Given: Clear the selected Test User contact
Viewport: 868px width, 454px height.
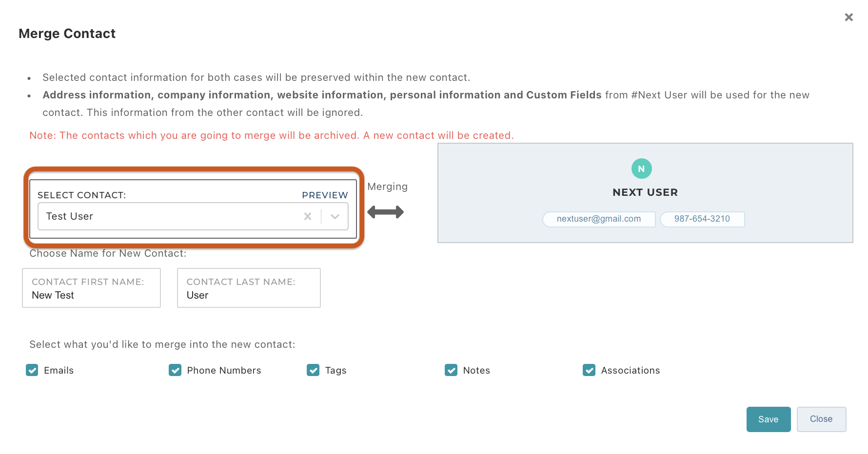Looking at the screenshot, I should coord(308,216).
